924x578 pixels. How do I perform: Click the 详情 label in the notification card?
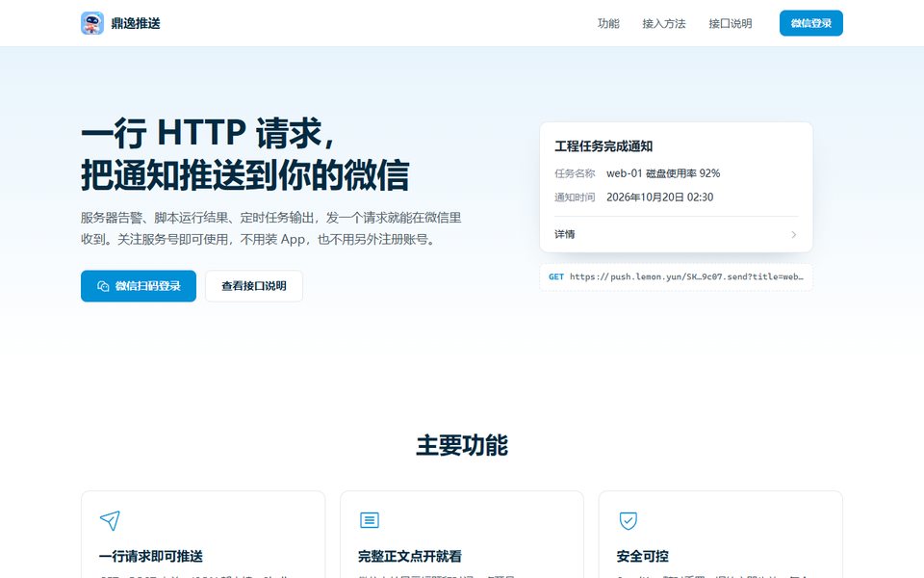pyautogui.click(x=565, y=234)
